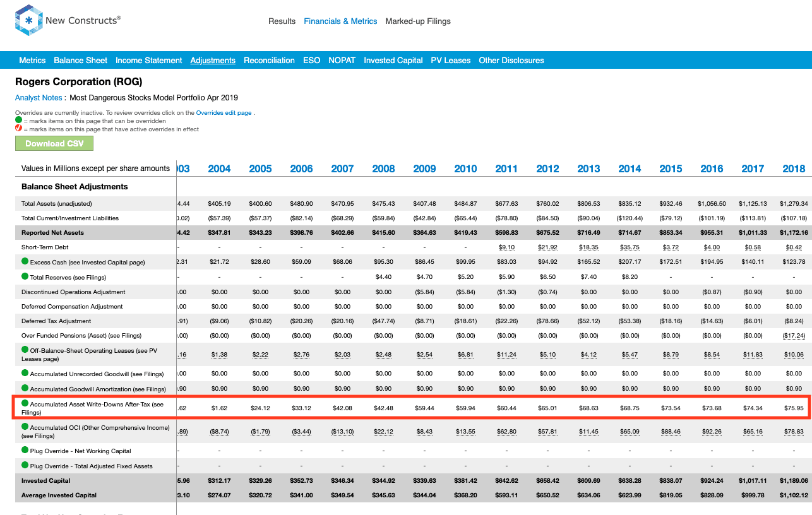Go to the Reconciliation section

(269, 61)
